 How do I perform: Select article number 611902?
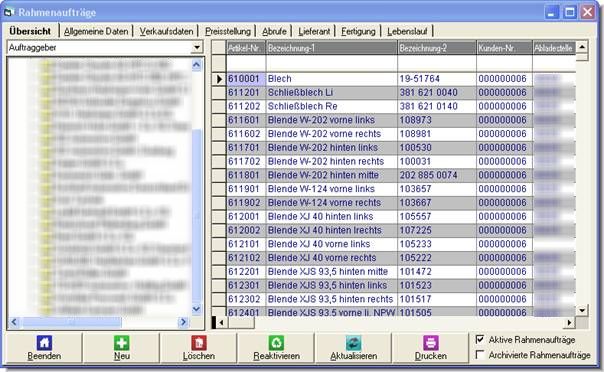tap(246, 203)
